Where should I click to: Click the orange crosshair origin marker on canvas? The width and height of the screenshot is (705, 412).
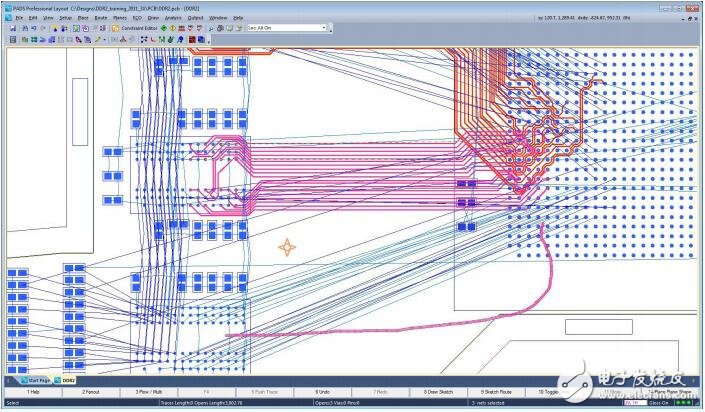(288, 246)
